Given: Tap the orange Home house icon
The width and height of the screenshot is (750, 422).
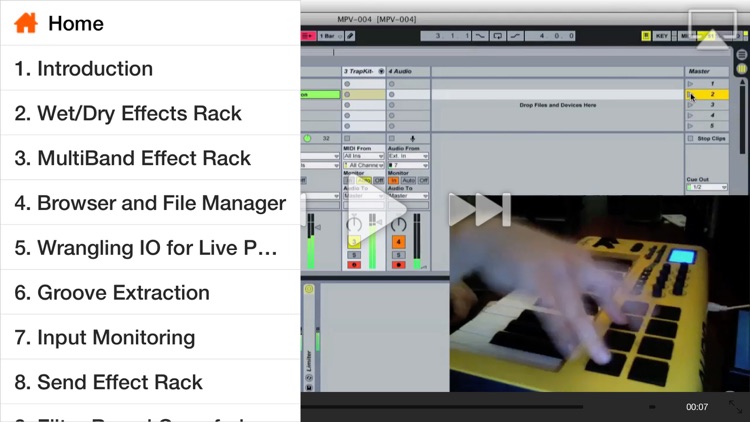Looking at the screenshot, I should [x=26, y=23].
